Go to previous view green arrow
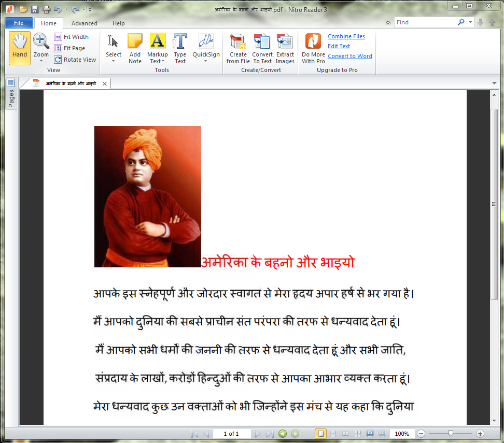 283,434
